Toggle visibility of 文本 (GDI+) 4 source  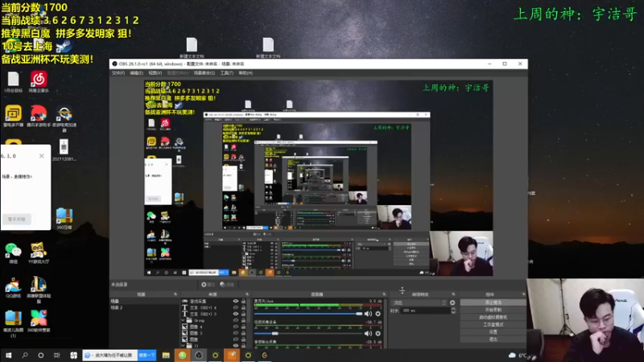(236, 307)
